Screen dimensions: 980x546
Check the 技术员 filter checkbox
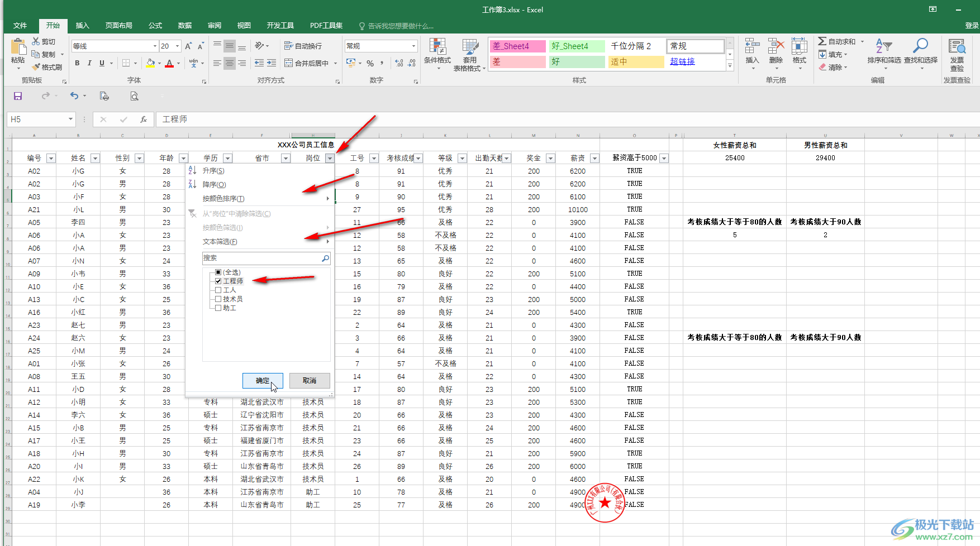(218, 299)
